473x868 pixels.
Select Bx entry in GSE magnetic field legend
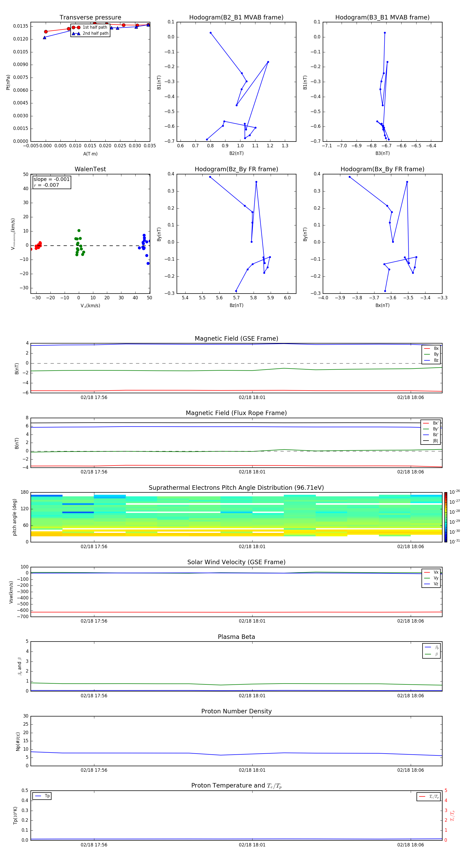pos(431,349)
